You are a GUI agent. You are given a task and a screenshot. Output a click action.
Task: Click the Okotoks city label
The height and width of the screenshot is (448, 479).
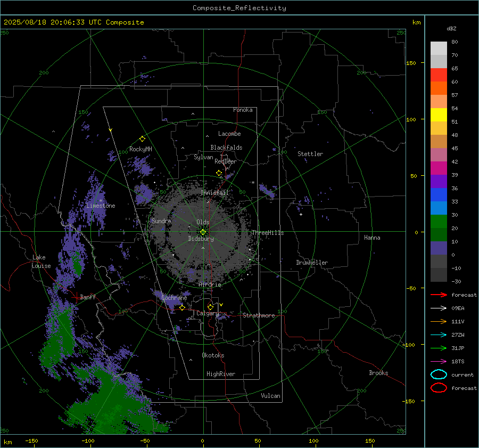coord(213,355)
